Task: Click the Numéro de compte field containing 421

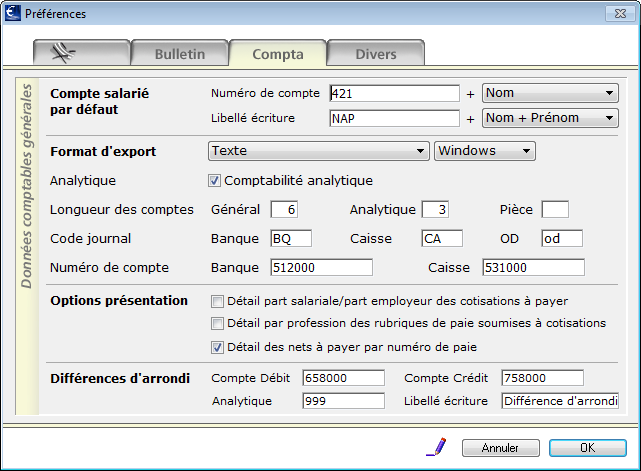Action: click(394, 93)
